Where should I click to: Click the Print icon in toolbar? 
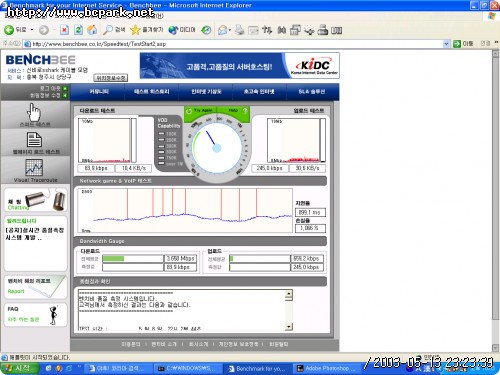pos(239,30)
